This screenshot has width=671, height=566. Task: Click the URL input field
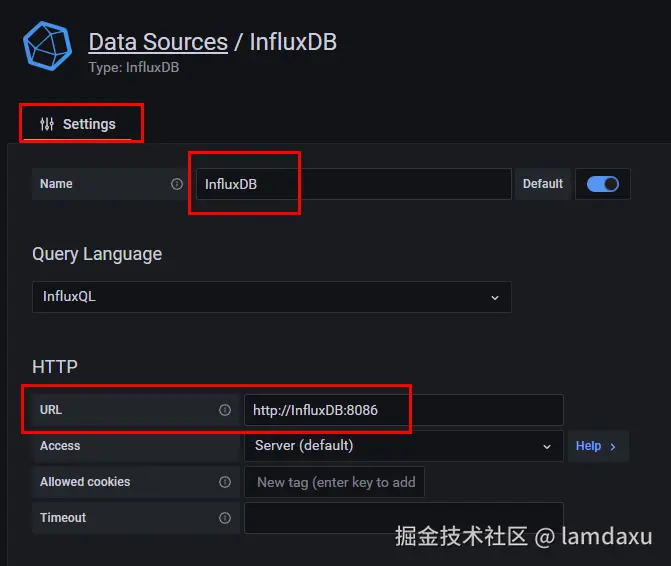coord(403,410)
